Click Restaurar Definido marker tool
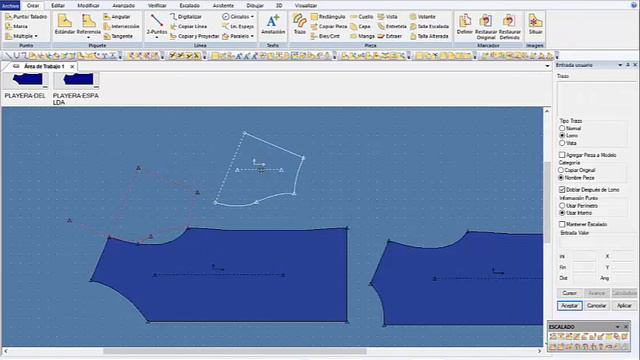The height and width of the screenshot is (360, 640). 509,27
